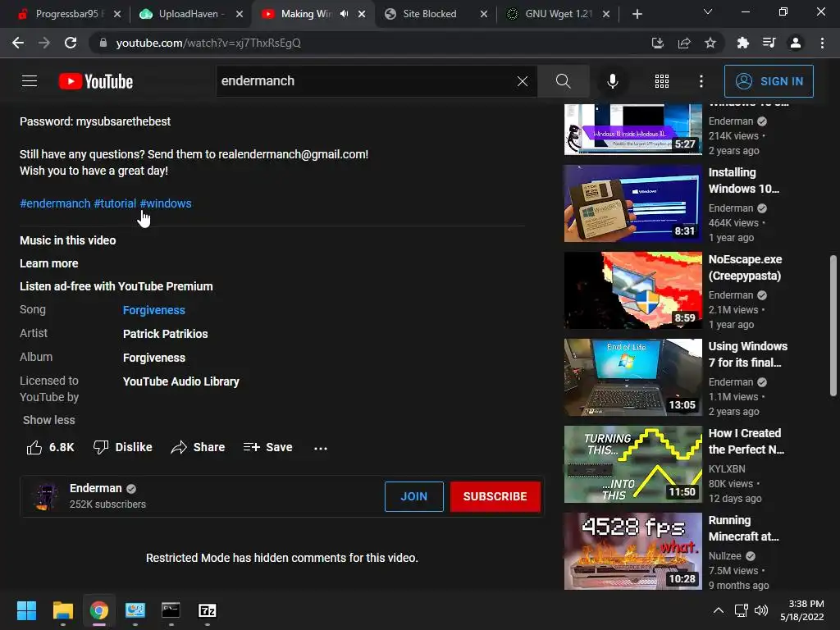Open the #endermanch hashtag link
This screenshot has width=840, height=630.
pos(55,203)
